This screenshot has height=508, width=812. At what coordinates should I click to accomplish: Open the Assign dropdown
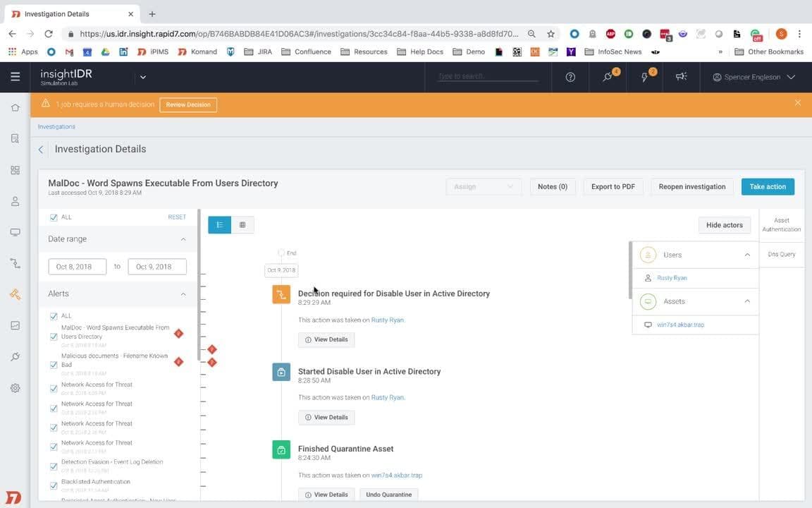tap(483, 186)
